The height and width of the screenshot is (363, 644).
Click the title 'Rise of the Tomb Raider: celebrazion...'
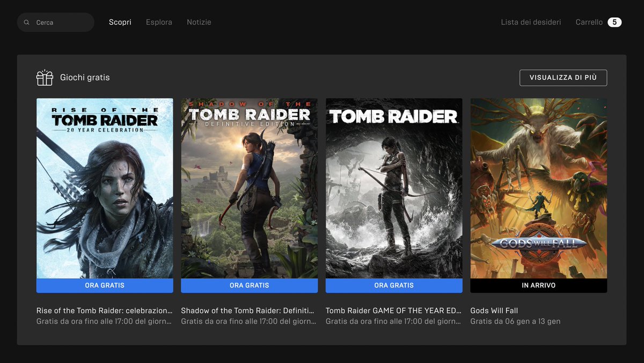tap(105, 310)
